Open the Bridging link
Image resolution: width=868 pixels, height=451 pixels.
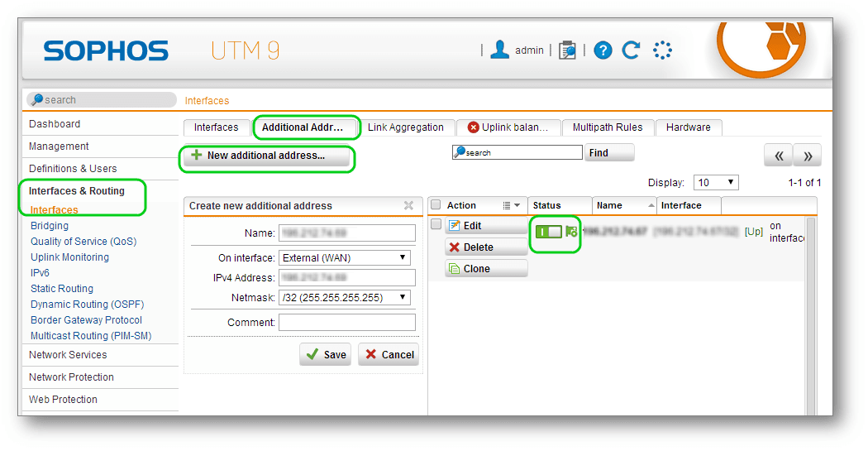(50, 225)
